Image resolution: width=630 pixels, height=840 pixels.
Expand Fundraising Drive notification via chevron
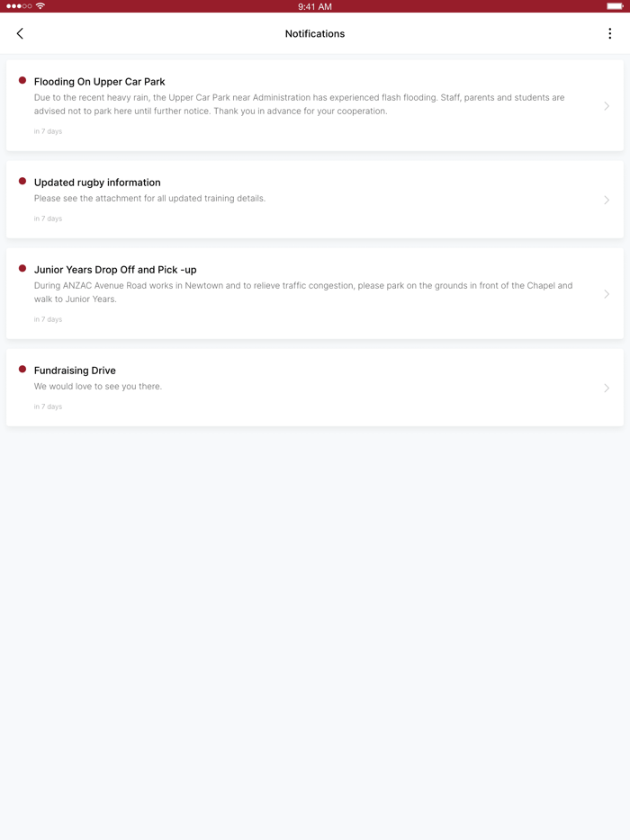pos(607,388)
